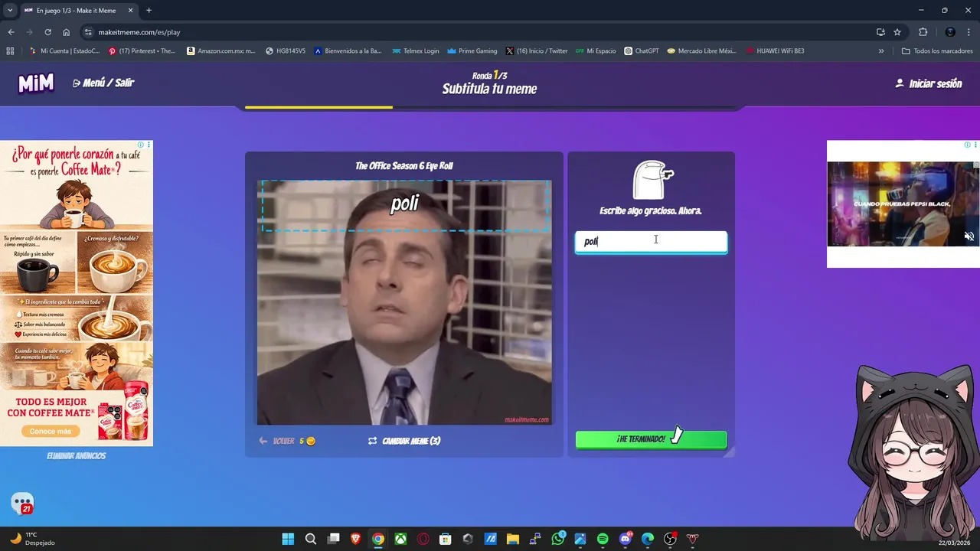Image resolution: width=980 pixels, height=551 pixels.
Task: Open the Pinterest bookmark
Action: tap(142, 51)
